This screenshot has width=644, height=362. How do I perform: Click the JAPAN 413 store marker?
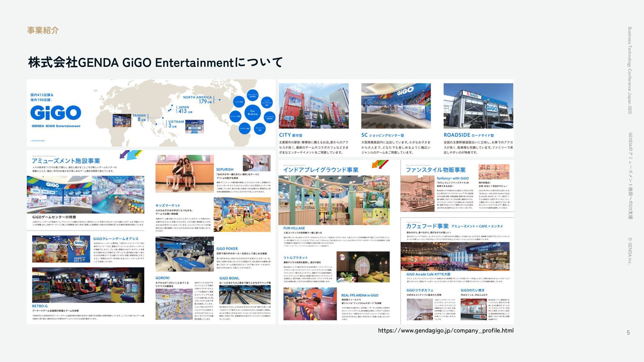coord(184,109)
